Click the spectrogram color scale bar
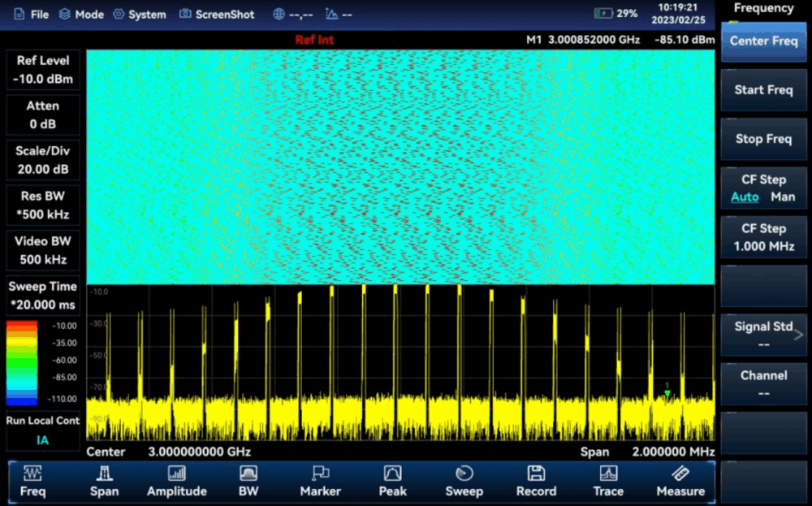 [22, 362]
